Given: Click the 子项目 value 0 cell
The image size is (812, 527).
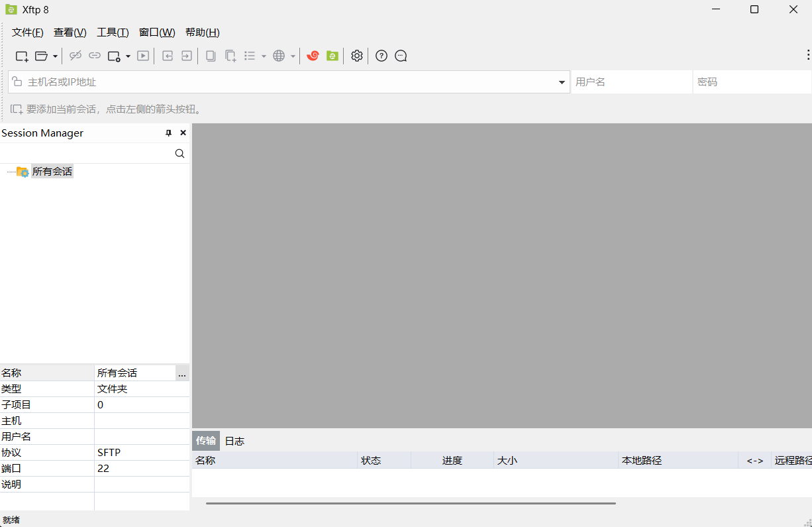Looking at the screenshot, I should 142,405.
